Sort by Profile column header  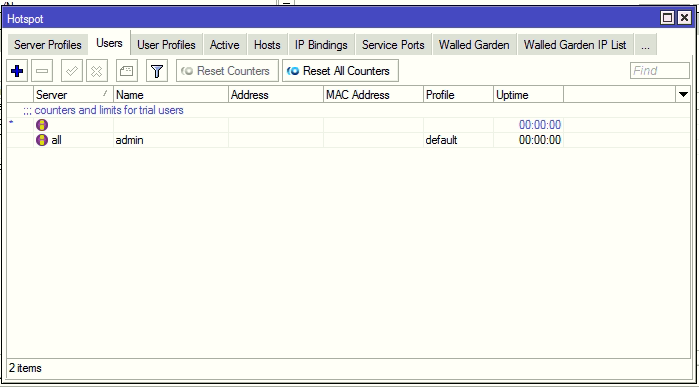coord(458,95)
